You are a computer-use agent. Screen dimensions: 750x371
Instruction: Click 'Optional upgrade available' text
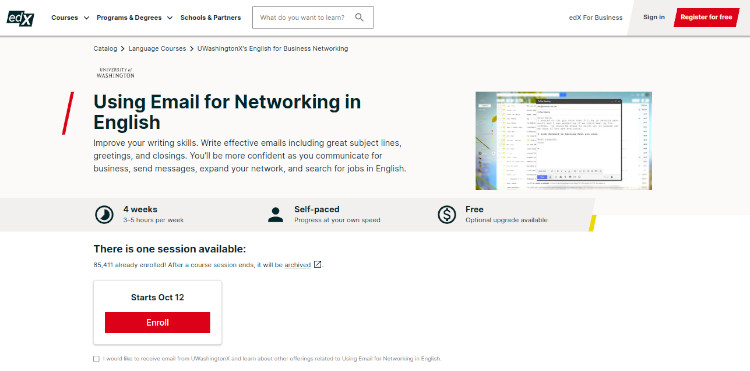pos(506,220)
